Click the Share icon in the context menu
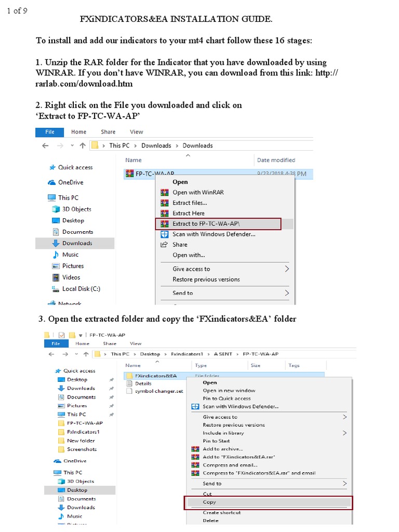The image size is (399, 532). 165,245
